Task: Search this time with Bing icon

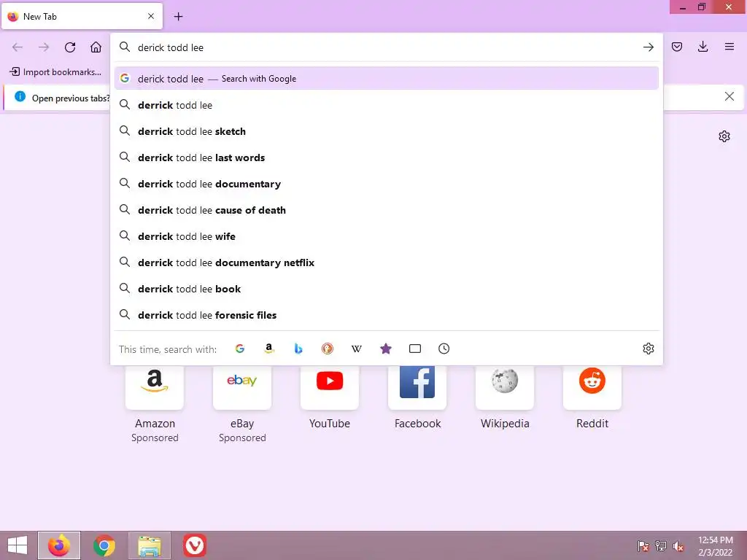Action: pyautogui.click(x=298, y=349)
